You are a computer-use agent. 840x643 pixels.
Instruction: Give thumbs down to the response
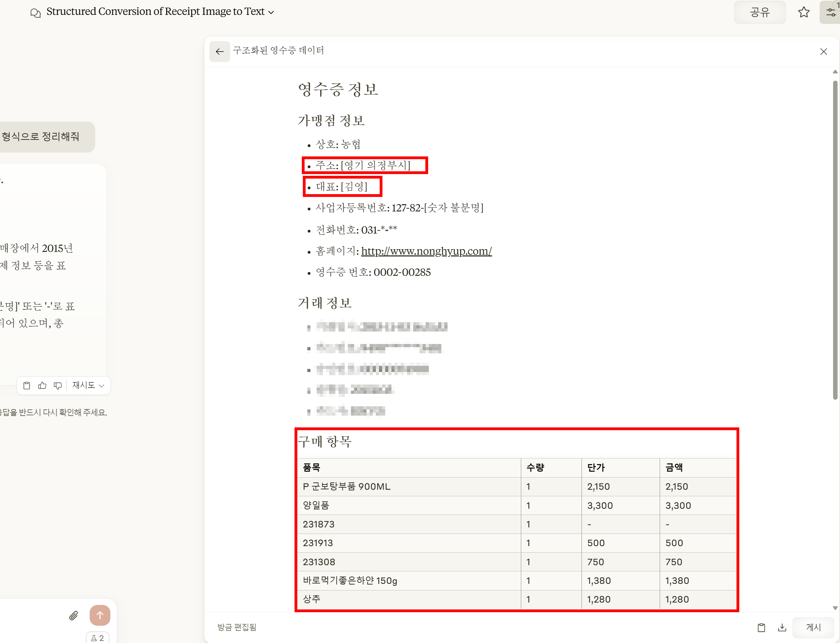58,386
